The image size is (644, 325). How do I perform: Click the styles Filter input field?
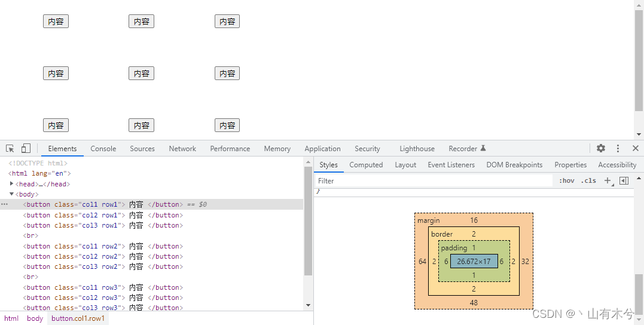pos(435,180)
